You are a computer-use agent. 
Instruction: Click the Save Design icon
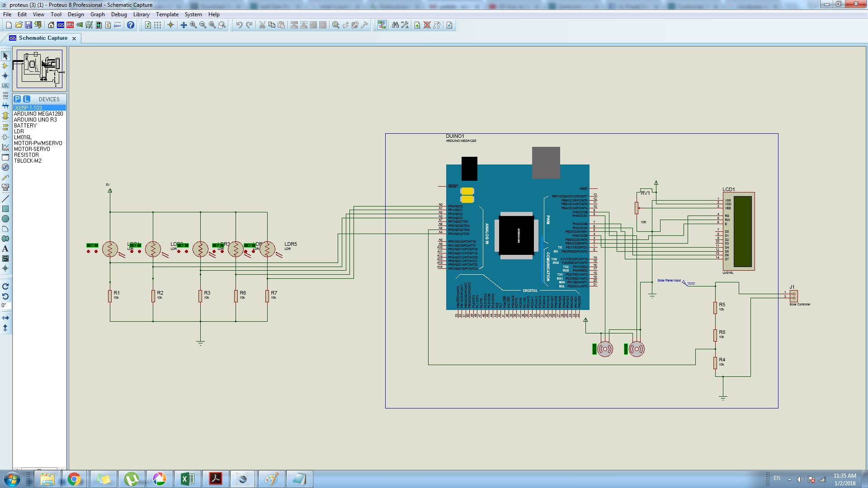(x=28, y=25)
